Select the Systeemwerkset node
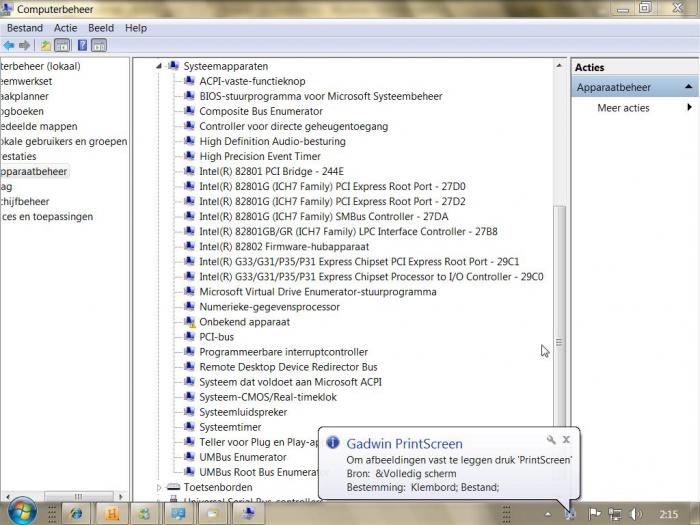The image size is (700, 525). click(x=26, y=81)
